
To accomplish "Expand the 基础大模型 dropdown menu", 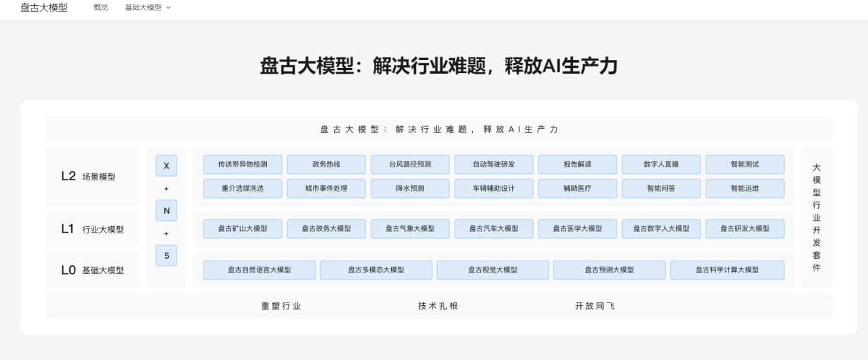I will 148,7.
